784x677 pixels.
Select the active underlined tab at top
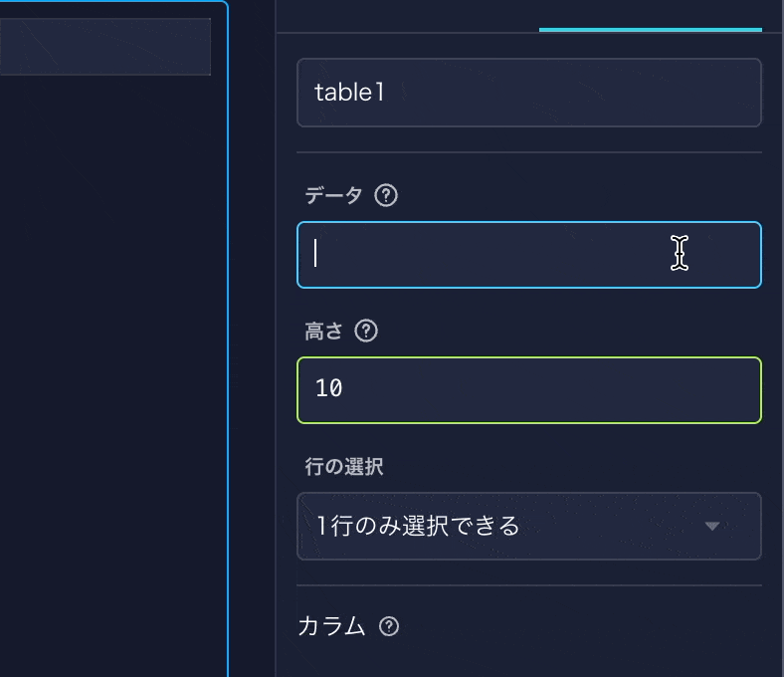pyautogui.click(x=650, y=16)
